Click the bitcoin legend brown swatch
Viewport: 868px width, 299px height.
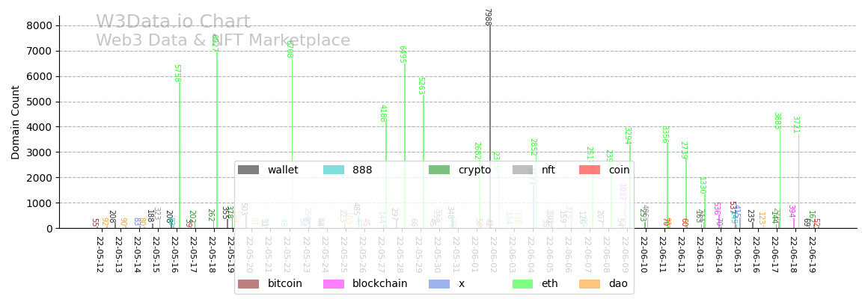pos(248,284)
